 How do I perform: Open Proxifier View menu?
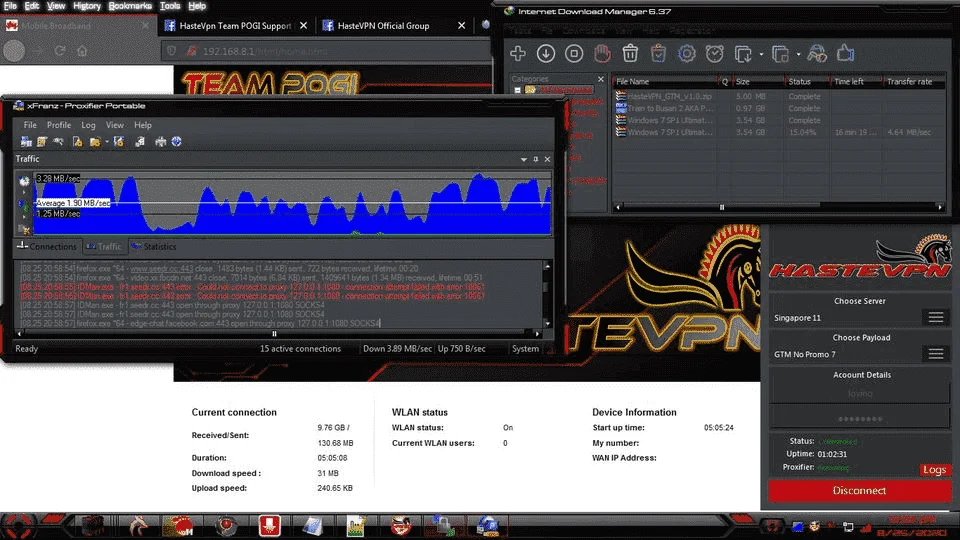coord(114,125)
